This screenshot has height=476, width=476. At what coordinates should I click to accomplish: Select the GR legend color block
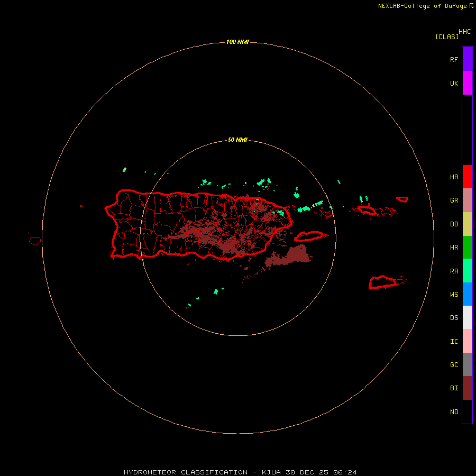[x=467, y=200]
